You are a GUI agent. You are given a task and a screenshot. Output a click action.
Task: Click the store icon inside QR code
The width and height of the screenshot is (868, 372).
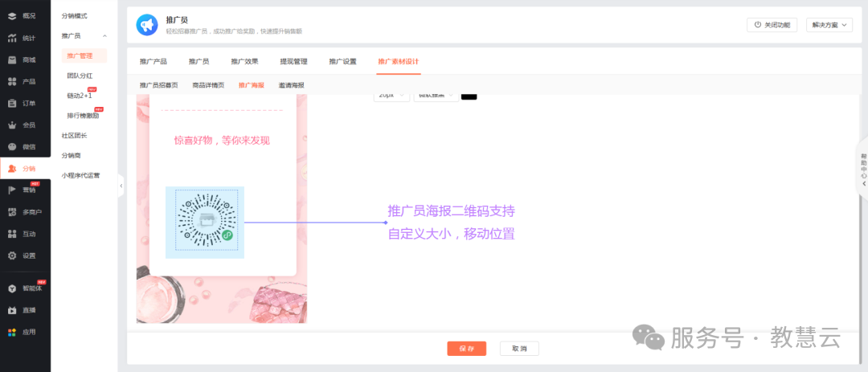pos(207,221)
